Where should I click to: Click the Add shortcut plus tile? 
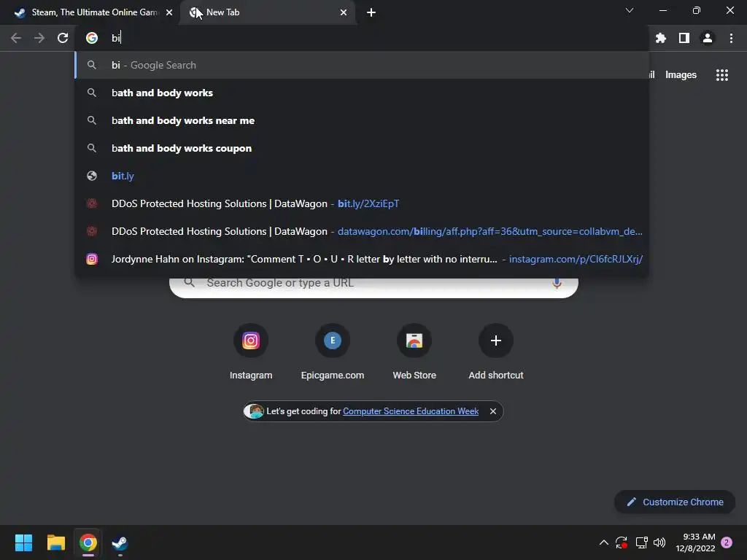[496, 351]
